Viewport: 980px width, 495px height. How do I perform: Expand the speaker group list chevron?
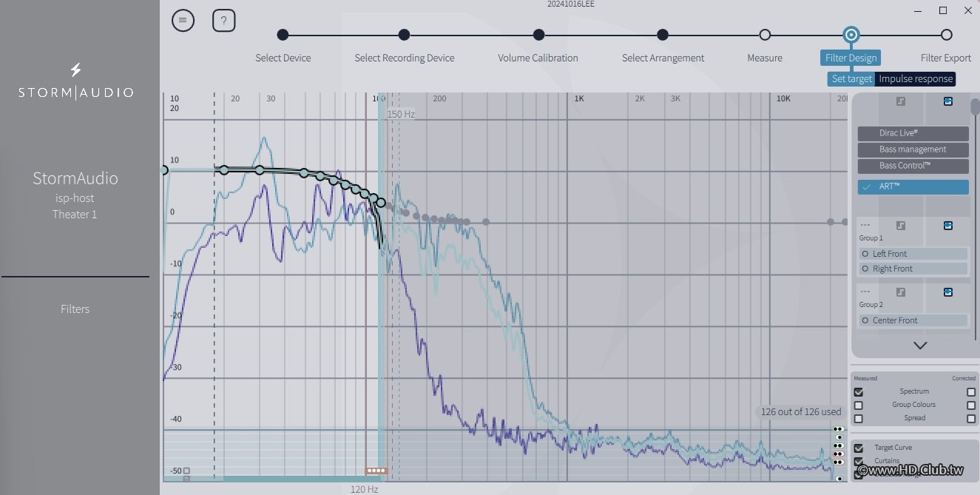(920, 346)
